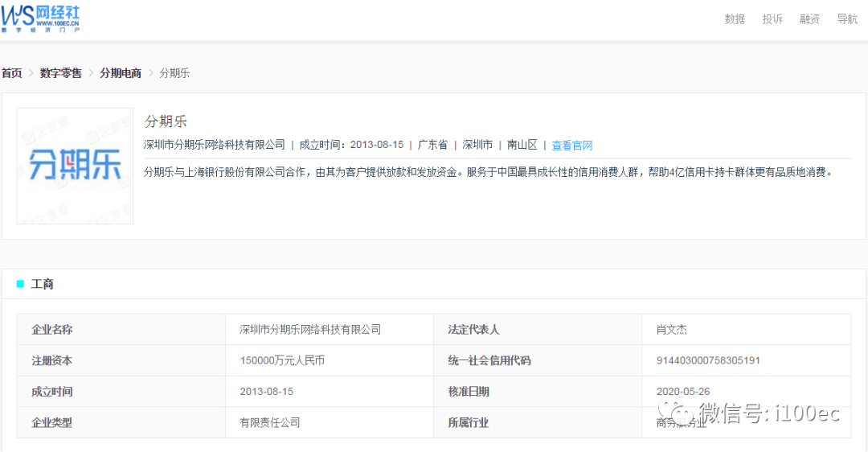Click the cyan square beside 工商
The height and width of the screenshot is (452, 868).
coord(20,284)
